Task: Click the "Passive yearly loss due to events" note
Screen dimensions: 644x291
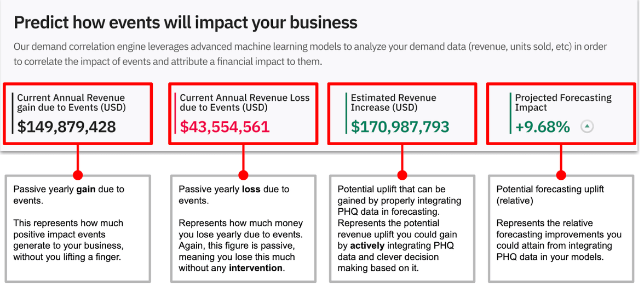Action: pyautogui.click(x=234, y=195)
